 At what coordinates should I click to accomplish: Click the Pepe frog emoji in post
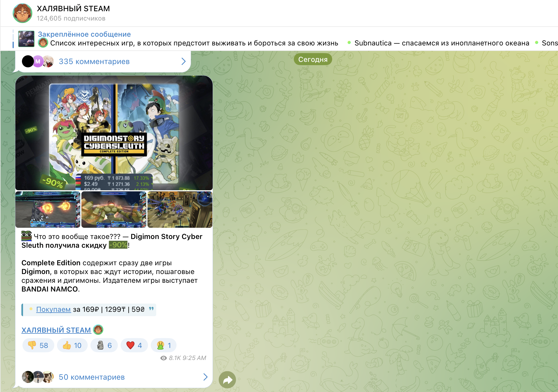click(x=27, y=236)
